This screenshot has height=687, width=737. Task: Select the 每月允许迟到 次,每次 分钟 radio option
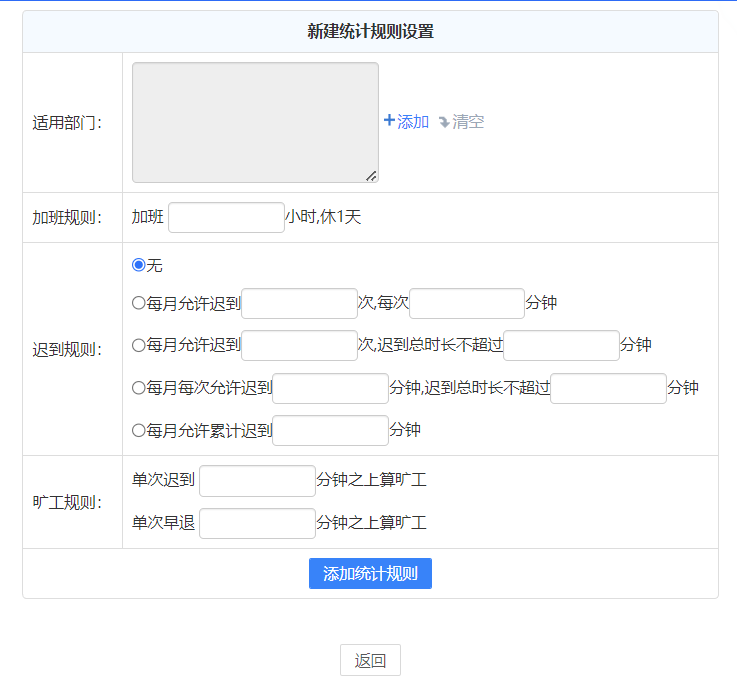tap(139, 303)
